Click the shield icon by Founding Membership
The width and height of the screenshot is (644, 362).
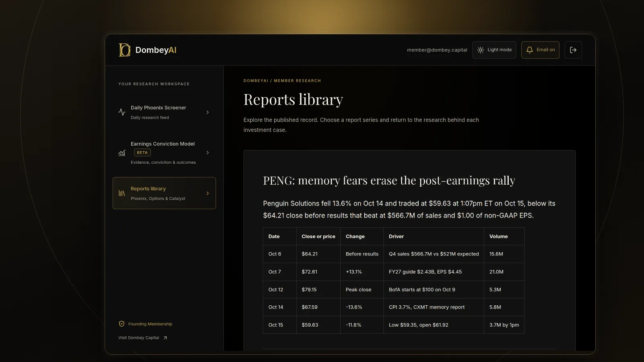click(122, 324)
